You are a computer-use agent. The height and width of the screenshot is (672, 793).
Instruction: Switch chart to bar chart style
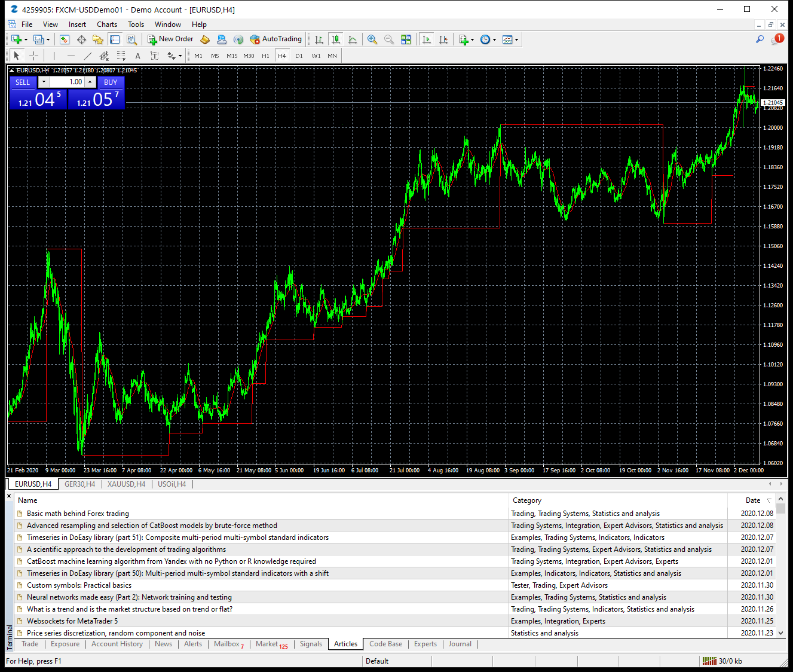319,39
